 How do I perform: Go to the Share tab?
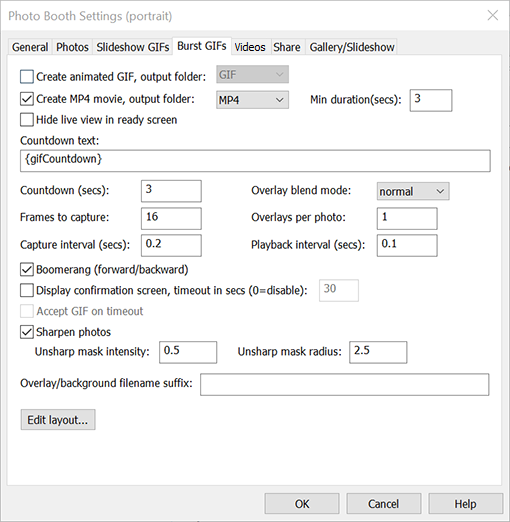(287, 47)
